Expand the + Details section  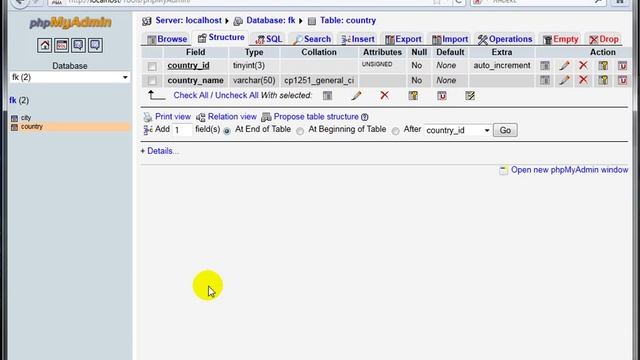click(160, 151)
